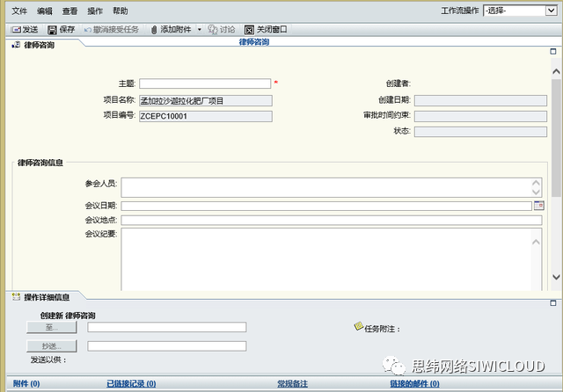563x392 pixels.
Task: Open the 常规备注 link
Action: tap(292, 384)
